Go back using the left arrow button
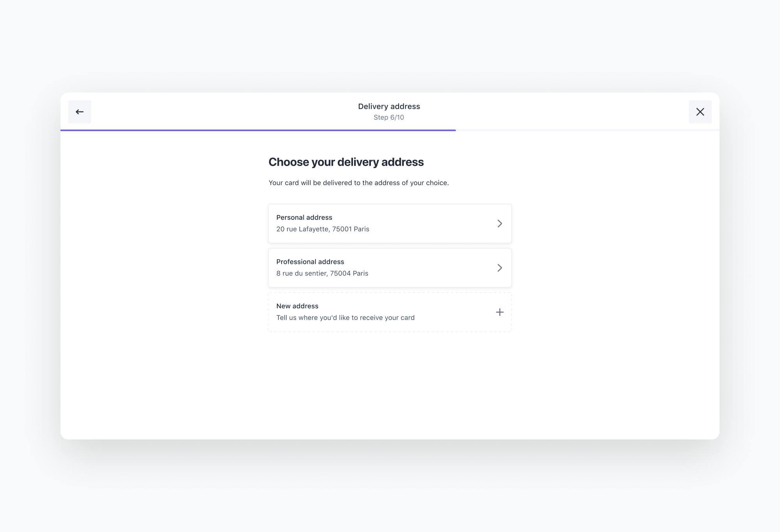Viewport: 780px width, 532px height. [80, 112]
